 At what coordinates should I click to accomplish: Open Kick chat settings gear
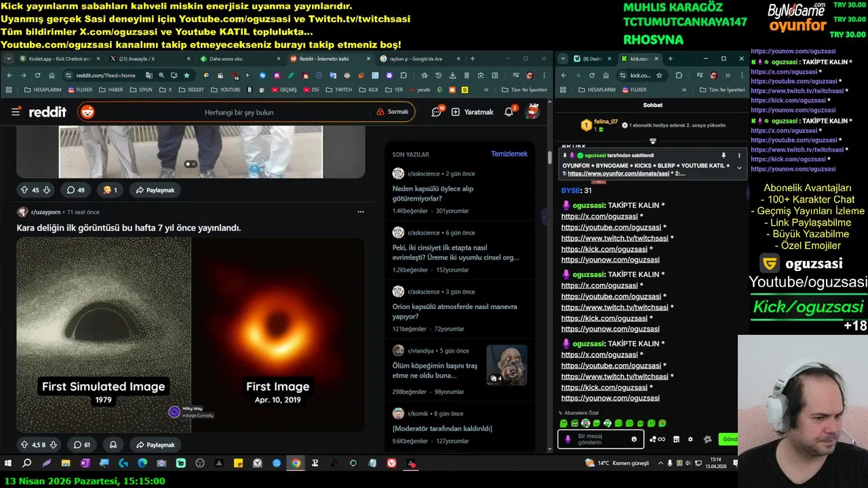point(690,439)
